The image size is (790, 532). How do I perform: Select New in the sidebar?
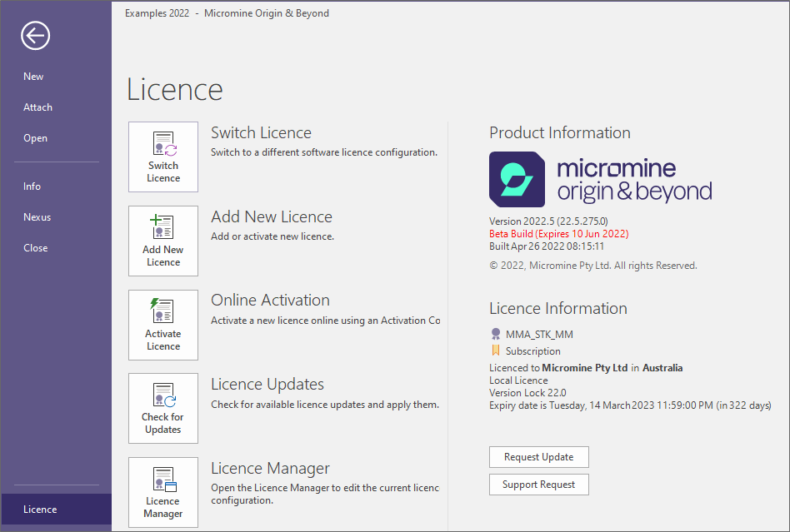(33, 77)
